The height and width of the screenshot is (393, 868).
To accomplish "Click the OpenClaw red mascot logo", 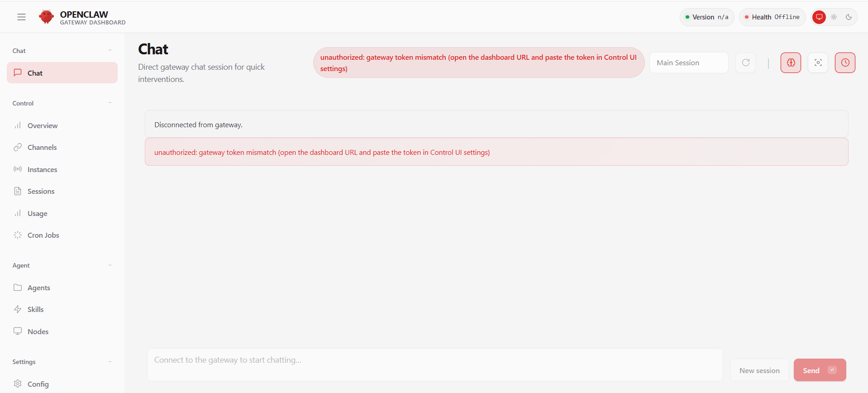I will [46, 17].
